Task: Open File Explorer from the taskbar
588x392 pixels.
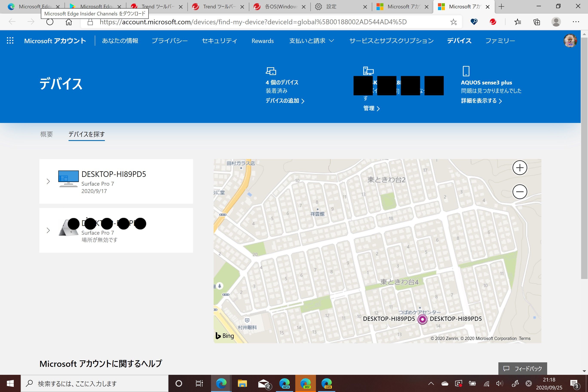Action: pyautogui.click(x=242, y=383)
